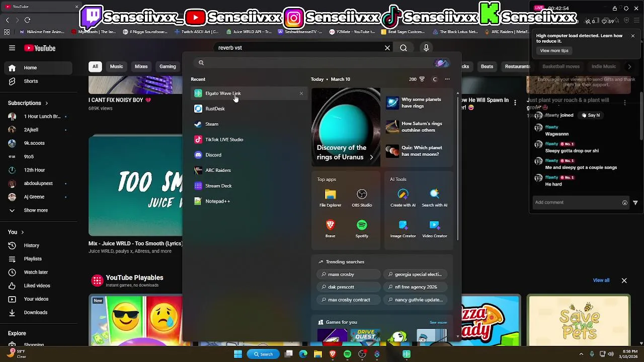Screen dimensions: 644x362
Task: Search trending maxx crosby
Action: pos(349,275)
